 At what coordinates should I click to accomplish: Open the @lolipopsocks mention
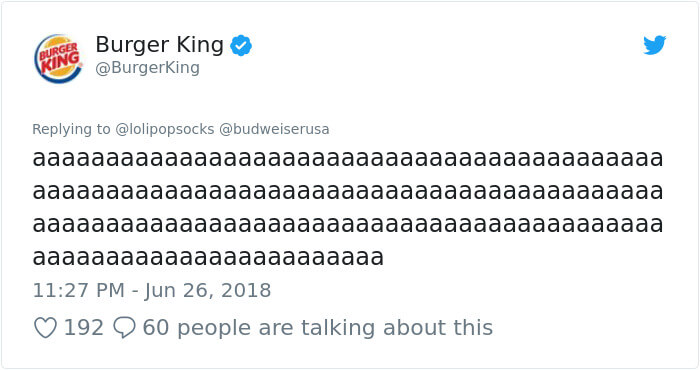pos(165,129)
